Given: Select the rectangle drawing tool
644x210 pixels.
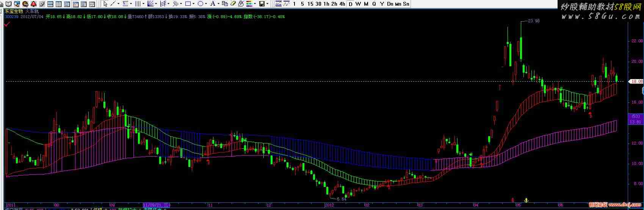Looking at the screenshot, I should click(188, 4).
